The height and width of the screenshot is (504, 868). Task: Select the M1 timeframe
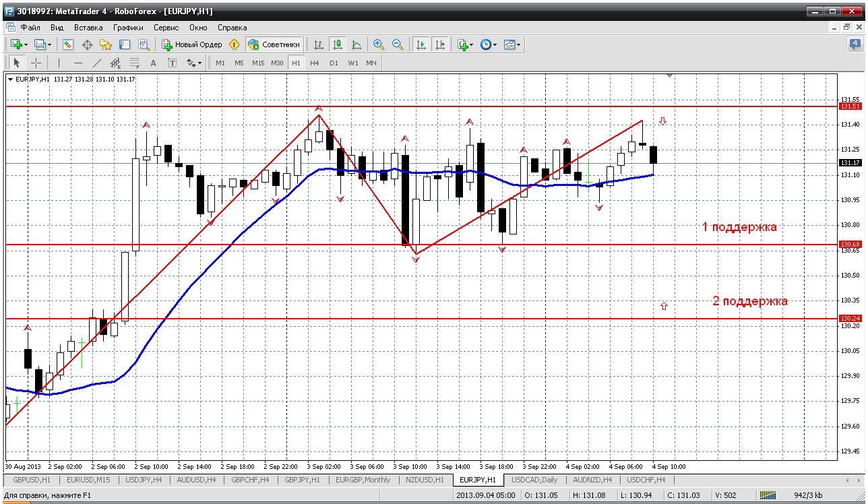(x=220, y=63)
